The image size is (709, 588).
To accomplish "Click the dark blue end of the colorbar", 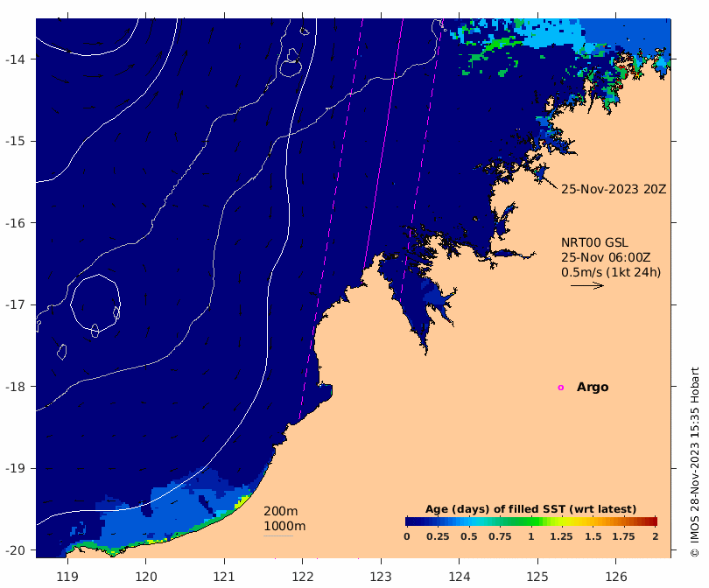I will click(412, 521).
